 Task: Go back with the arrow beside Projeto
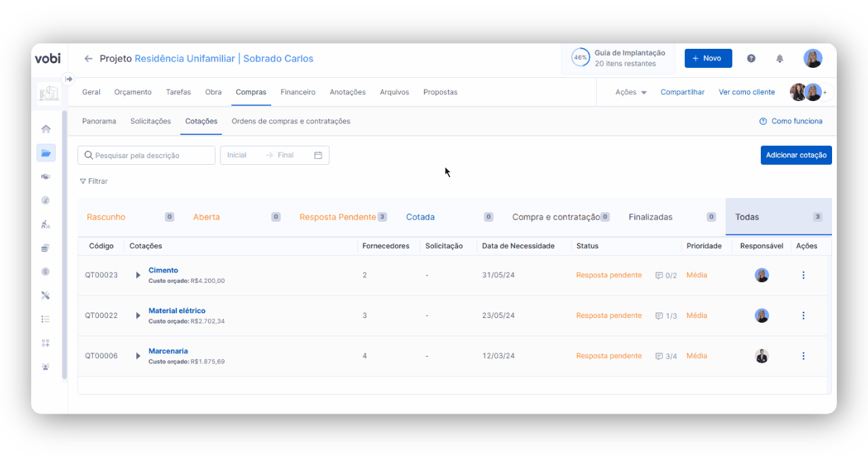(88, 59)
